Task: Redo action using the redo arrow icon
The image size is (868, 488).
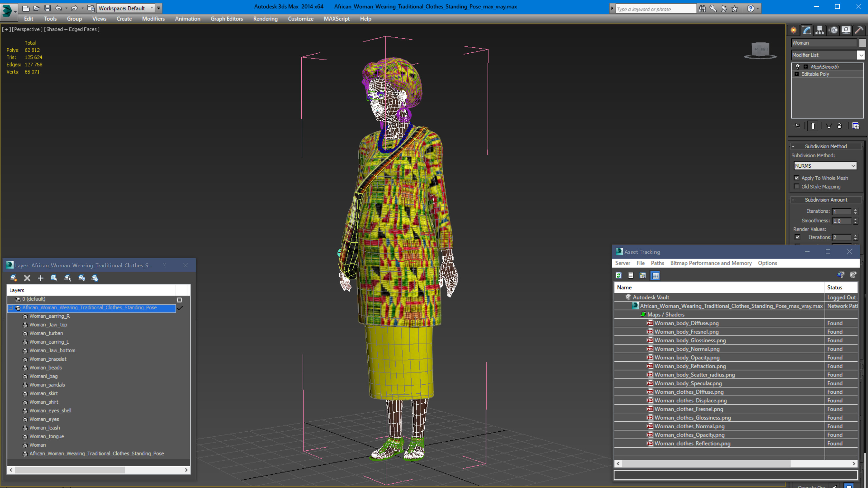Action: pos(74,8)
